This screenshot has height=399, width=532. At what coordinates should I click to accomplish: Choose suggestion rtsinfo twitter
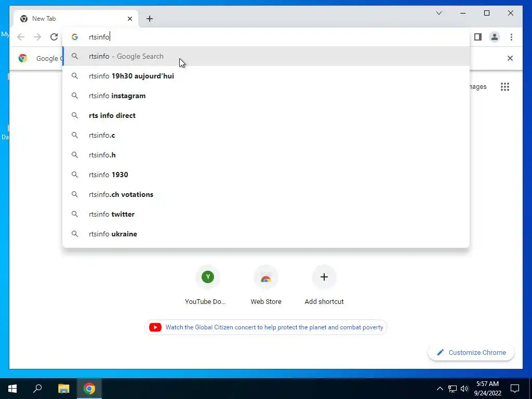(267, 214)
